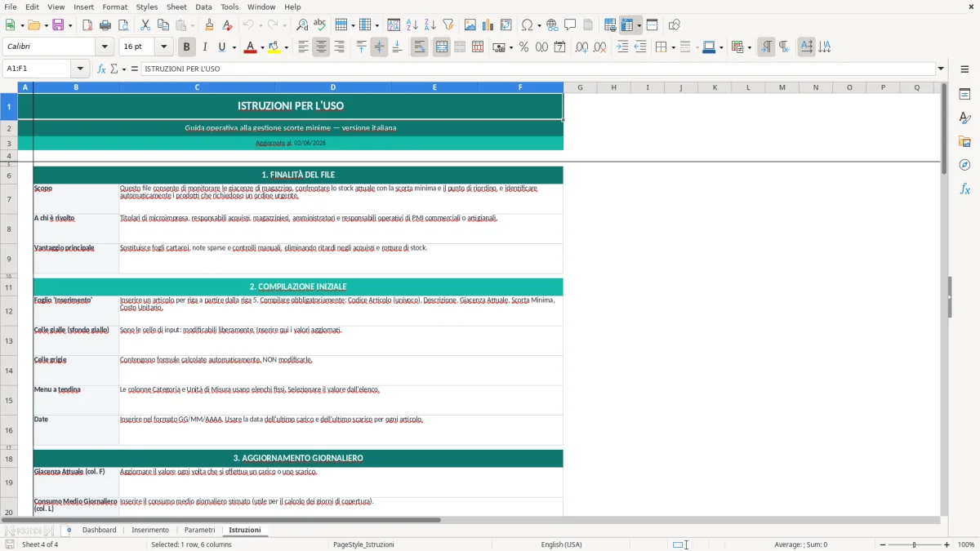Expand Conditional Formatting dropdown arrow
Screen dimensions: 980x551
click(x=749, y=47)
